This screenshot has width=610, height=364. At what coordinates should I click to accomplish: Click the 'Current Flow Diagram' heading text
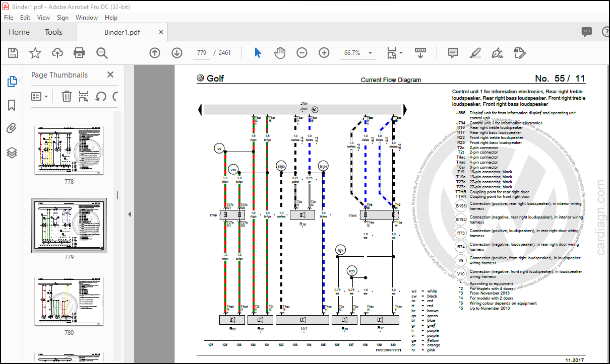(391, 80)
